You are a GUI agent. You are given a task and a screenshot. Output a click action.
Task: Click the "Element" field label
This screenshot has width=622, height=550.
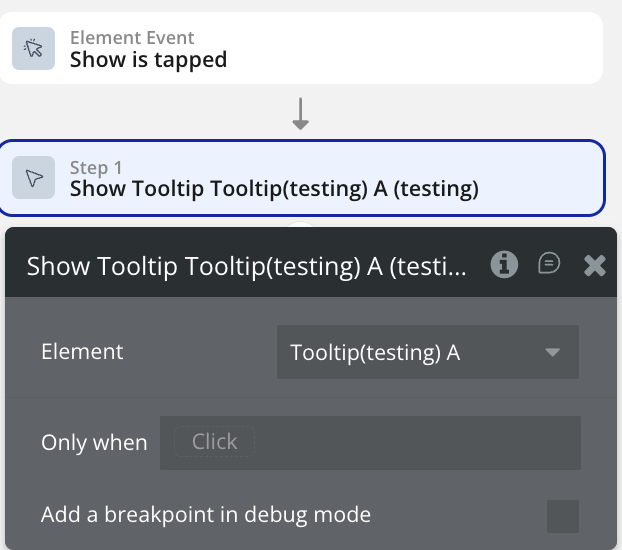[82, 352]
